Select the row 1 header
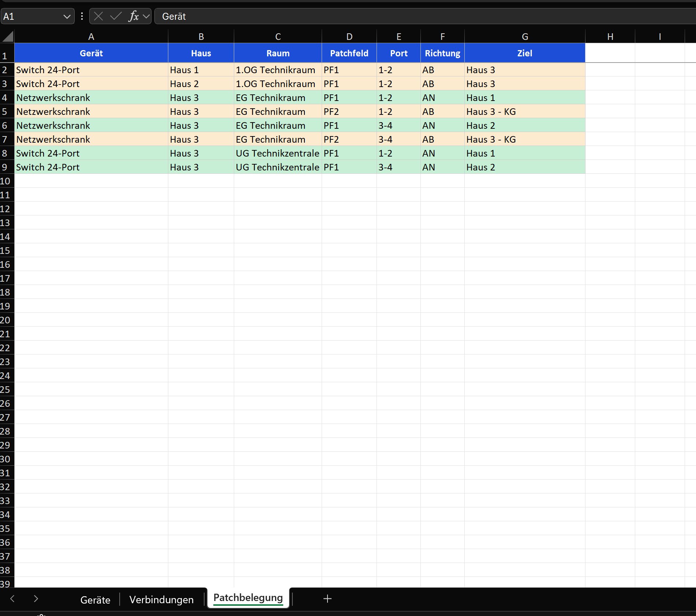 coord(7,53)
